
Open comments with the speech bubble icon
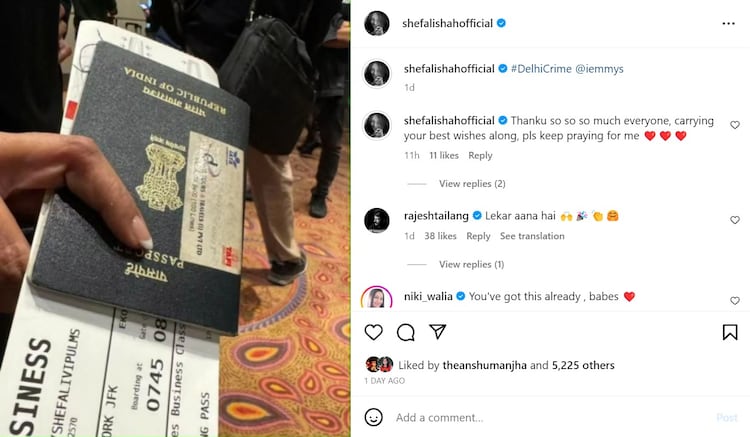[406, 332]
